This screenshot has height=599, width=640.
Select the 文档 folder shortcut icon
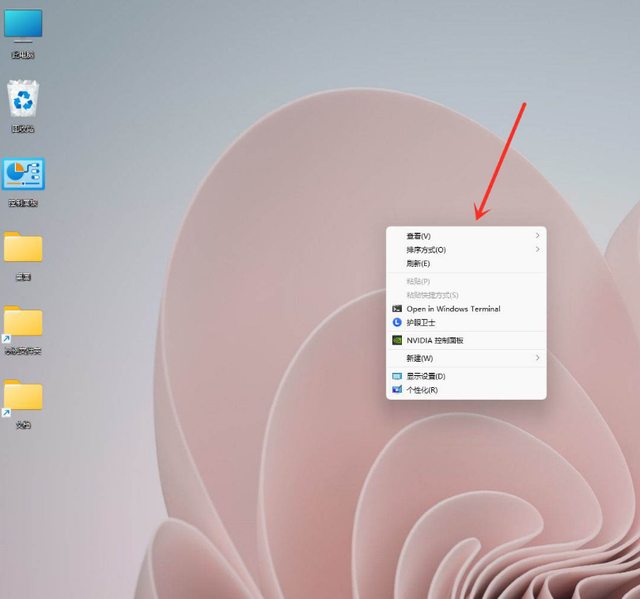pyautogui.click(x=23, y=397)
